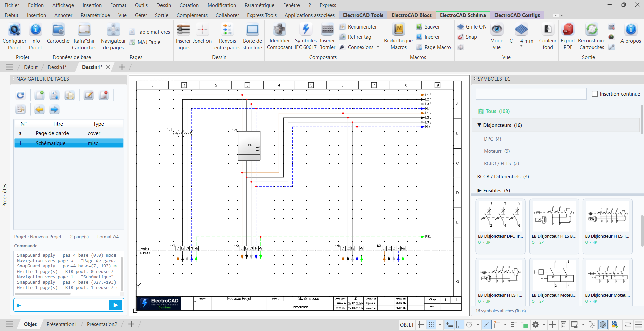Open Bibliotheque Macros
The height and width of the screenshot is (331, 644).
[398, 37]
